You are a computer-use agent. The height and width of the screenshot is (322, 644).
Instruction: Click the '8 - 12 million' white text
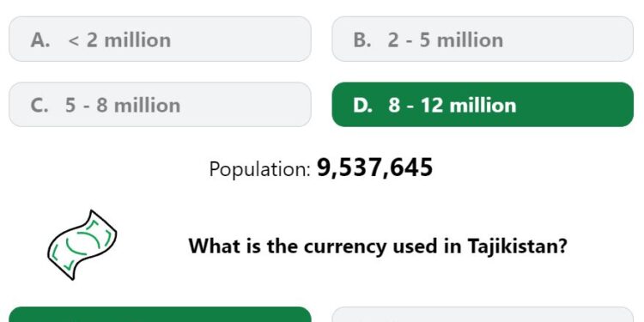coord(453,106)
